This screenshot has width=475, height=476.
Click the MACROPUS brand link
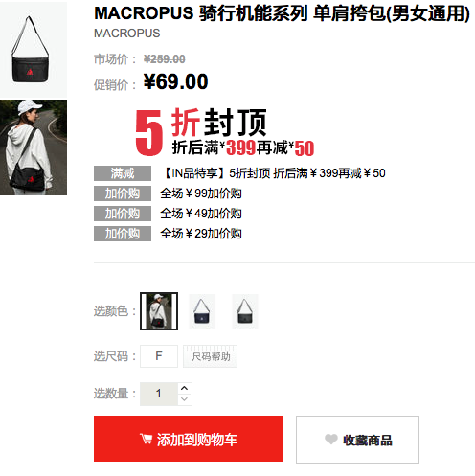pos(127,34)
